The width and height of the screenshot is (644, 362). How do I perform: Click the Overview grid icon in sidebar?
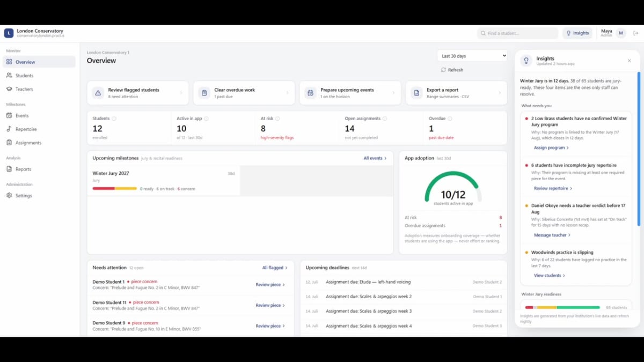[x=9, y=62]
